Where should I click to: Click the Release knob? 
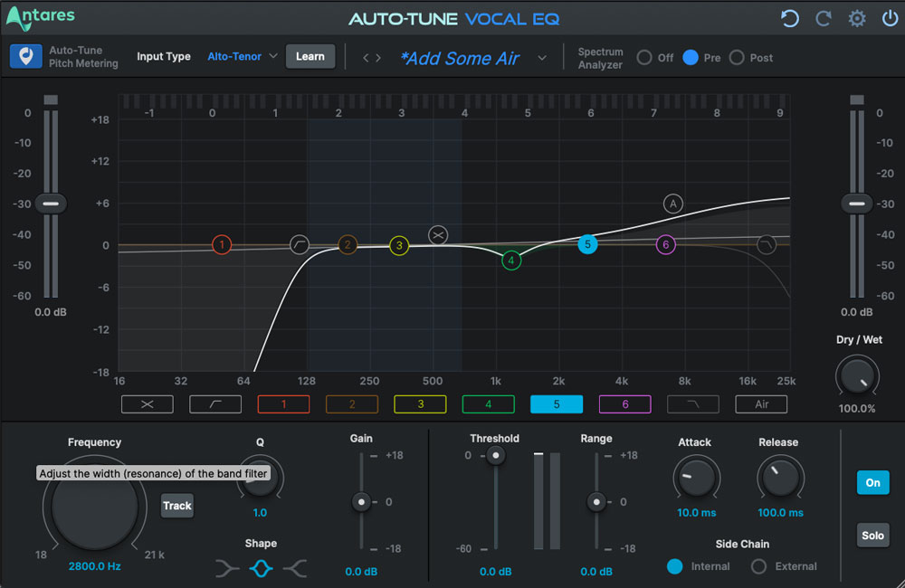coord(780,478)
